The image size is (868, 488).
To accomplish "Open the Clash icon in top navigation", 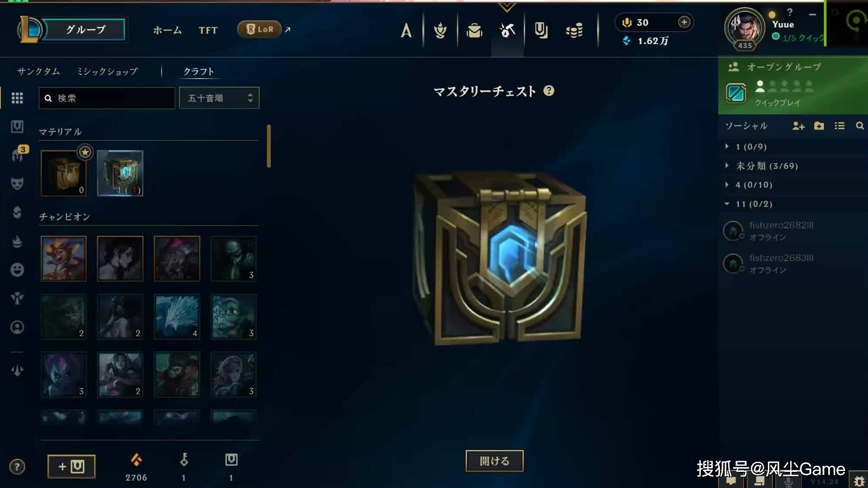I will click(x=440, y=30).
